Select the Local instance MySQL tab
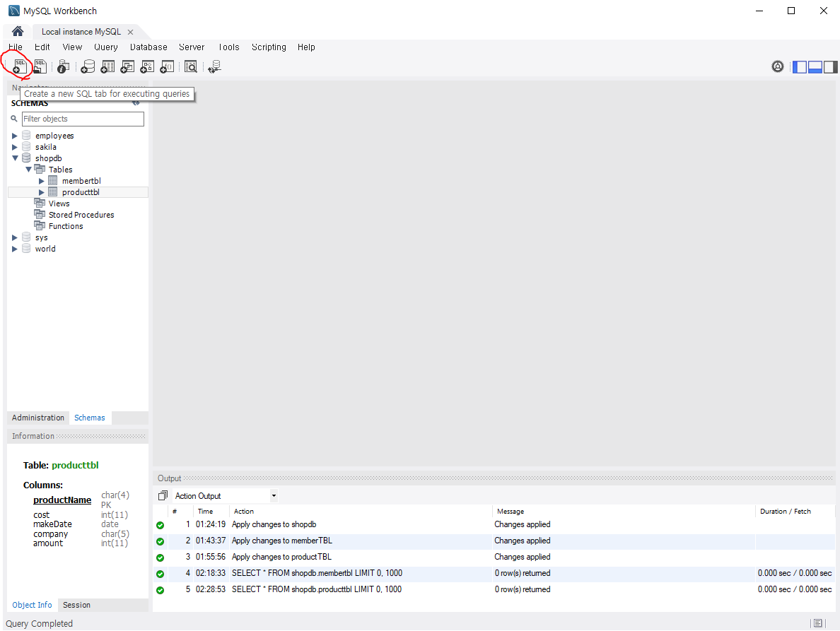Viewport: 840px width, 631px height. (81, 32)
